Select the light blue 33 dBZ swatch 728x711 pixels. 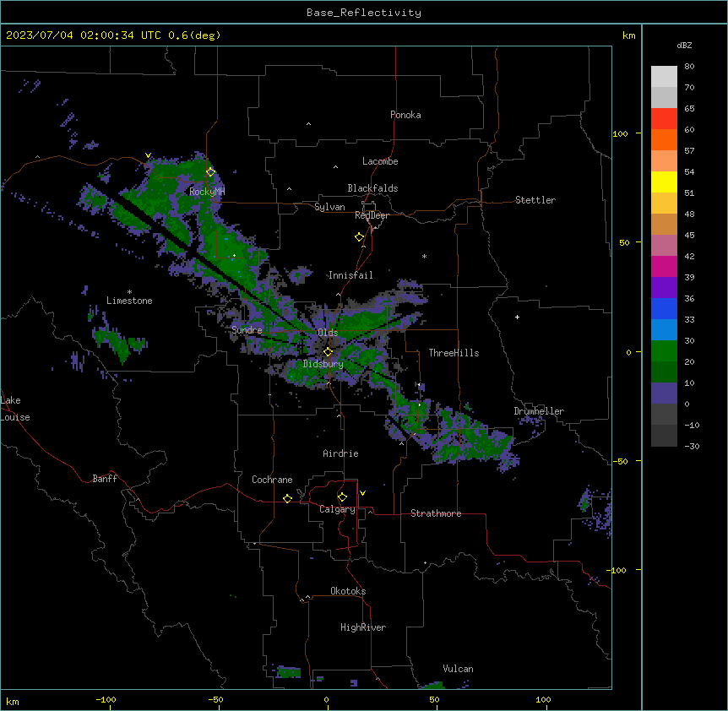(664, 330)
